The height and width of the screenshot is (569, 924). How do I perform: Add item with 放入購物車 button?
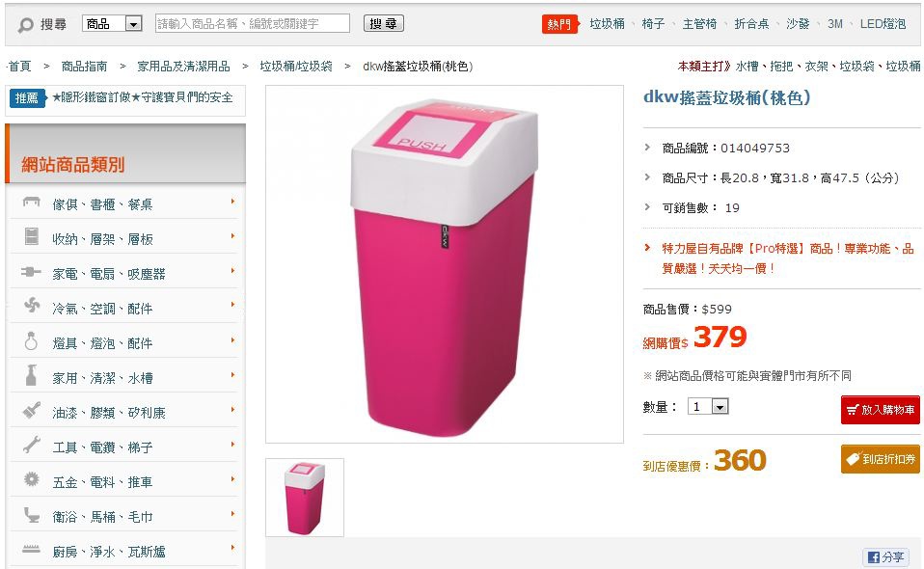coord(880,410)
